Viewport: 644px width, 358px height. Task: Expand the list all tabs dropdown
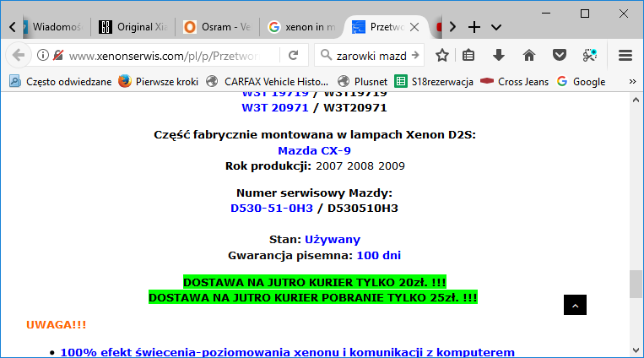[x=496, y=26]
